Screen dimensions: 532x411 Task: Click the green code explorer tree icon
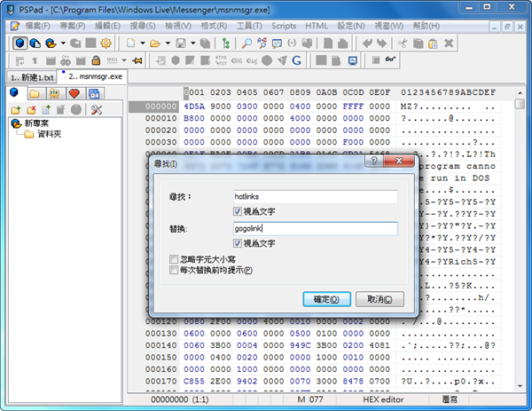coord(225,43)
